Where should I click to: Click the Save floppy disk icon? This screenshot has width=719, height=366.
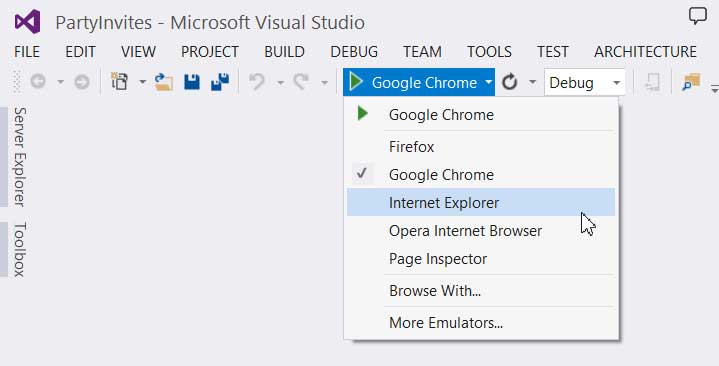click(192, 82)
